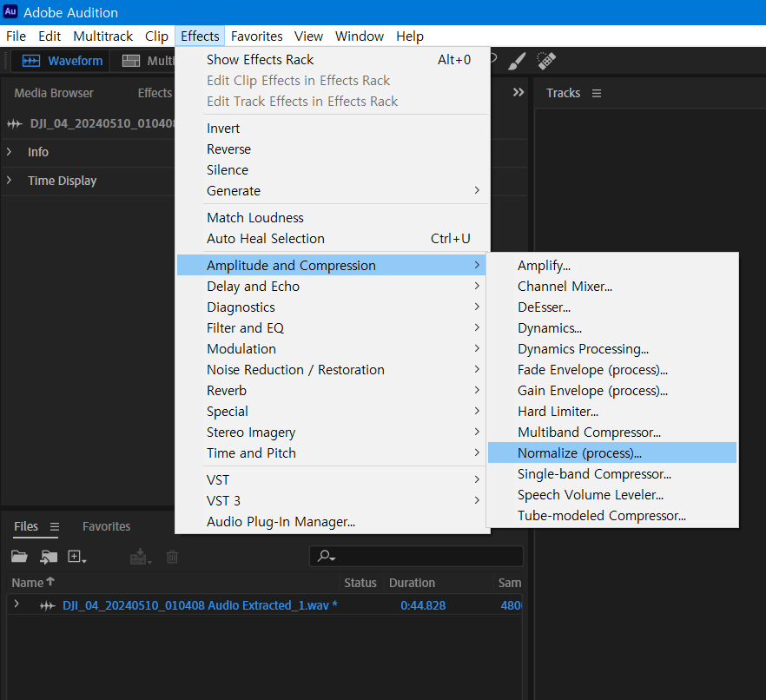Viewport: 766px width, 700px height.
Task: Click the waveform icon beside the .wav file
Action: pyautogui.click(x=48, y=605)
